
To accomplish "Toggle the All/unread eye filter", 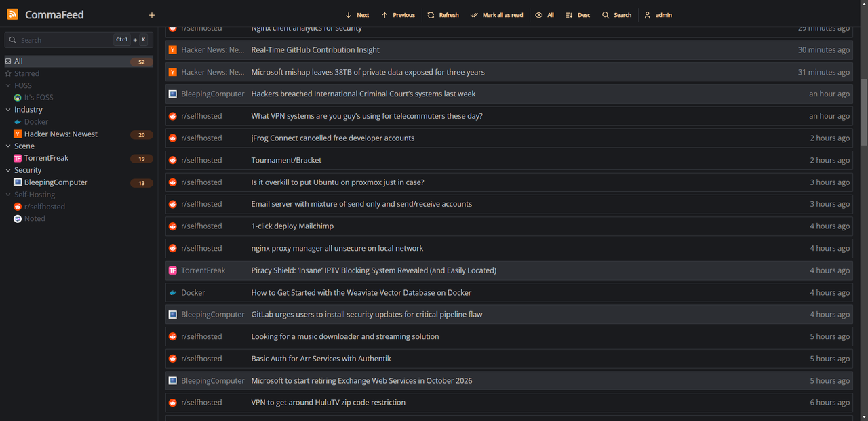I will (545, 15).
